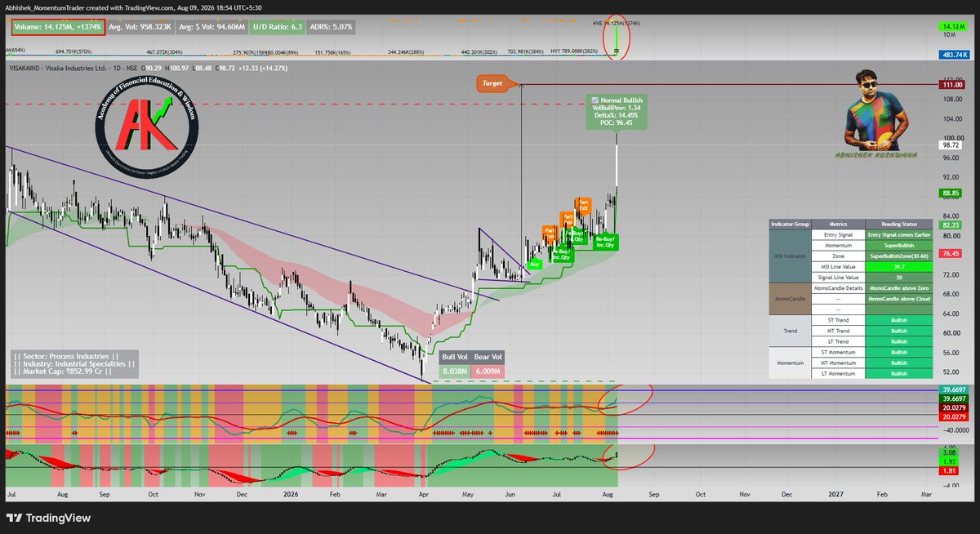The height and width of the screenshot is (534, 980).
Task: Click the Metrics table header
Action: click(838, 224)
